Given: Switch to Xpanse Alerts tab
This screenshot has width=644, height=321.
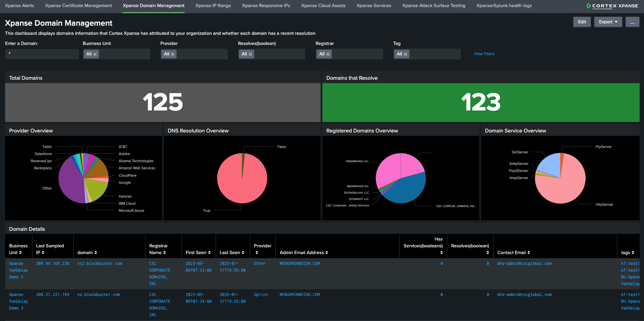Looking at the screenshot, I should click(x=20, y=6).
